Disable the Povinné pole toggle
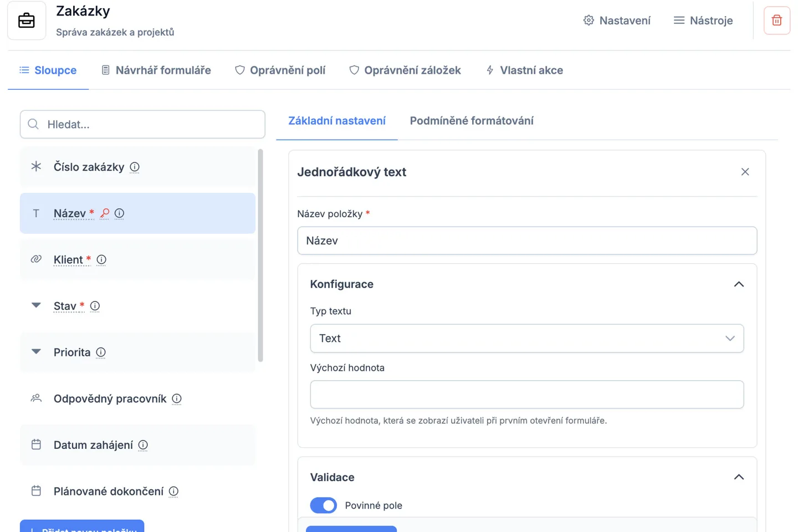Screen dimensions: 798x532 323,505
